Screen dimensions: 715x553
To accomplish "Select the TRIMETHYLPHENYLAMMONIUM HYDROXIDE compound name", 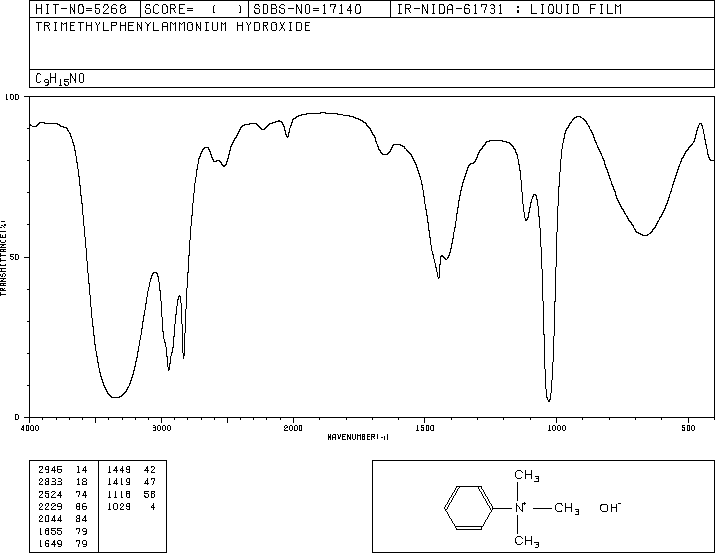I will click(173, 26).
